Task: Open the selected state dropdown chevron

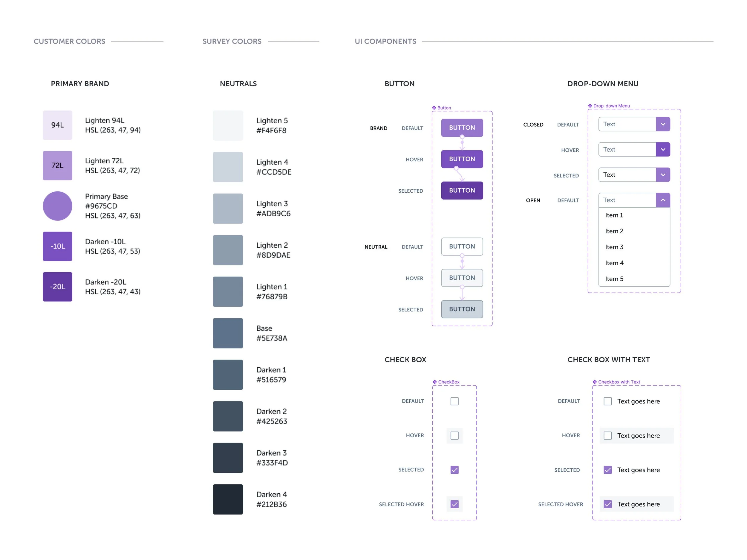Action: coord(663,175)
